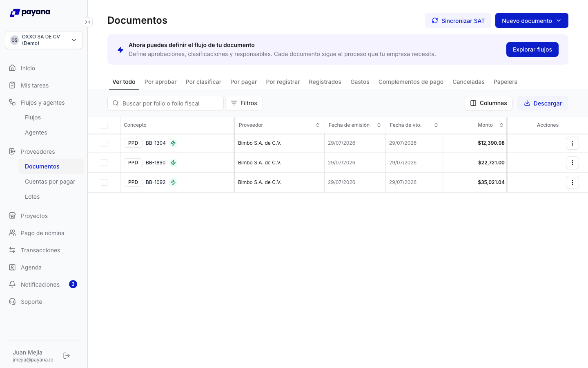Check the box for document BB-1304
Viewport: 588px width, 368px height.
pos(104,143)
